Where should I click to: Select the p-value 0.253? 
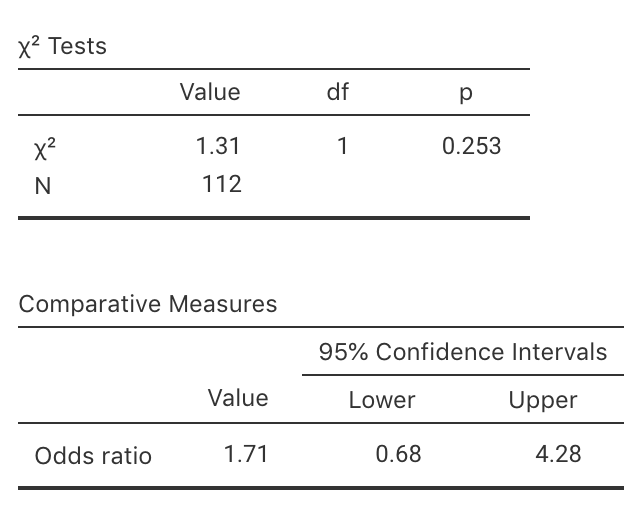471,146
